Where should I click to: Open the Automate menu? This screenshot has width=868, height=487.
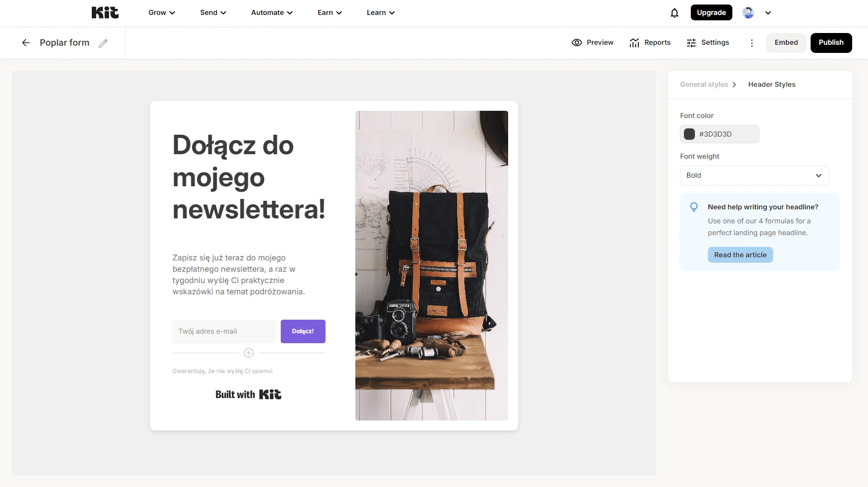pos(272,13)
